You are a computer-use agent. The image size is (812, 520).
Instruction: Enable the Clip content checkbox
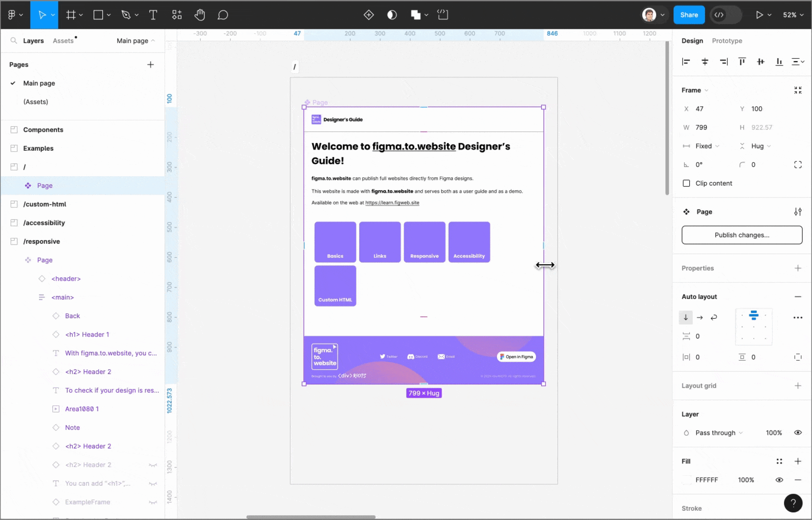[x=686, y=183]
